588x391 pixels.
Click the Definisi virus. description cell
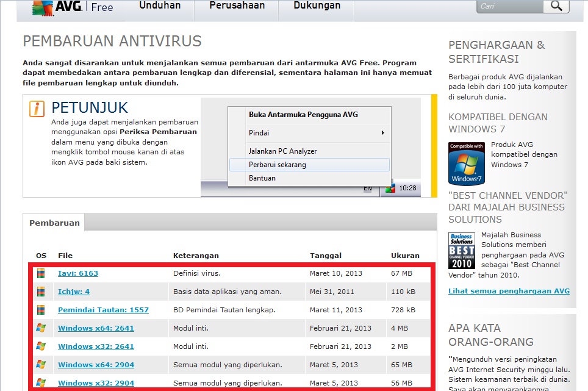(197, 273)
